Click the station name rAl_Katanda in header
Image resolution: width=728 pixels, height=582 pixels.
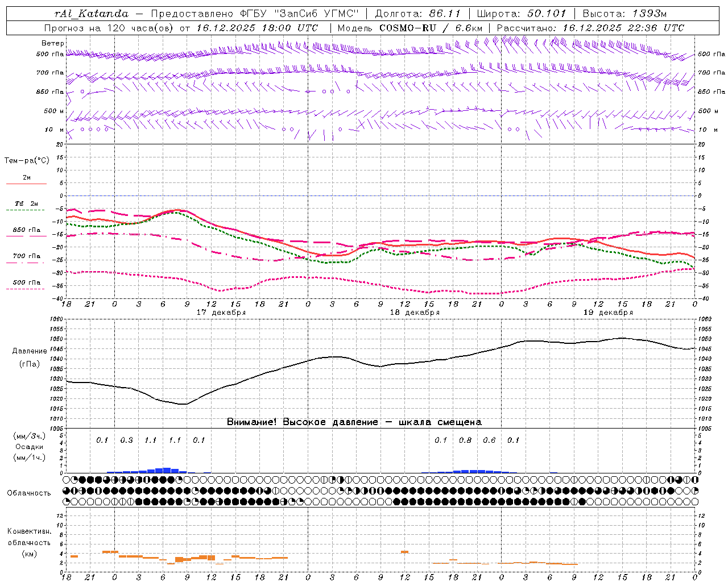pyautogui.click(x=92, y=14)
